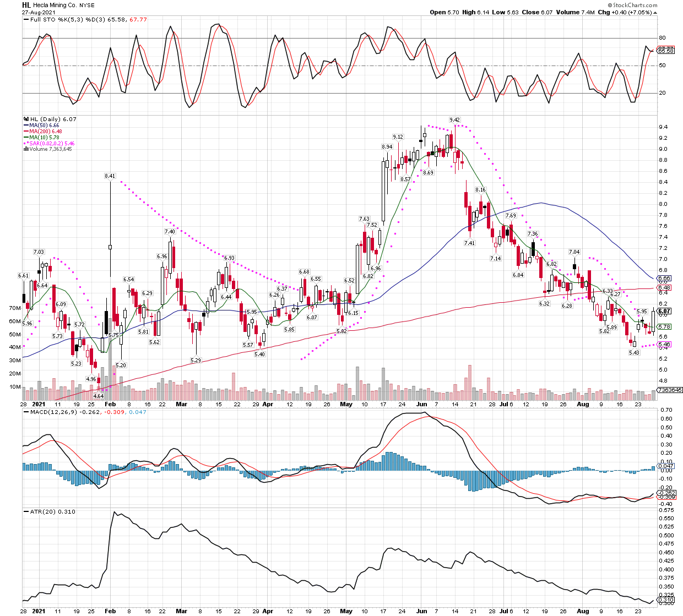
Task: Click the 0.575 ATR scale label
Action: (668, 510)
